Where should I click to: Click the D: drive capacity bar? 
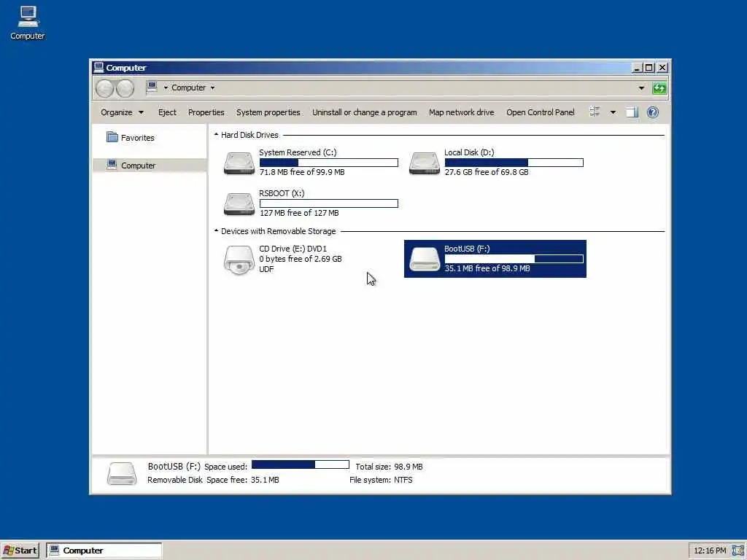pos(514,163)
